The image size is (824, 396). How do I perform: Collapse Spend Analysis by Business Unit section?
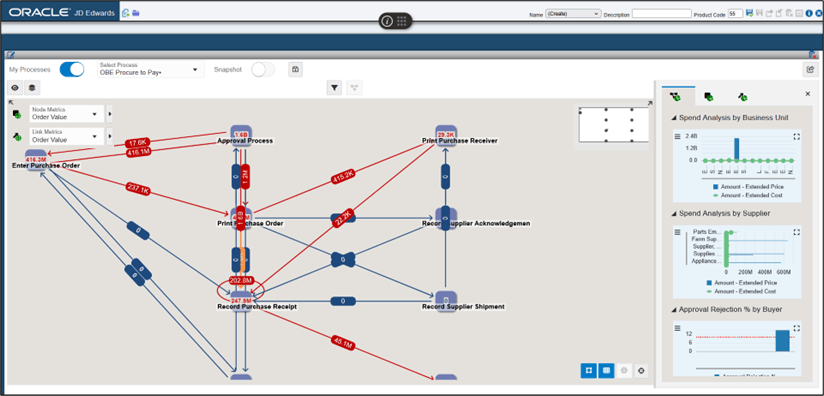pyautogui.click(x=675, y=118)
